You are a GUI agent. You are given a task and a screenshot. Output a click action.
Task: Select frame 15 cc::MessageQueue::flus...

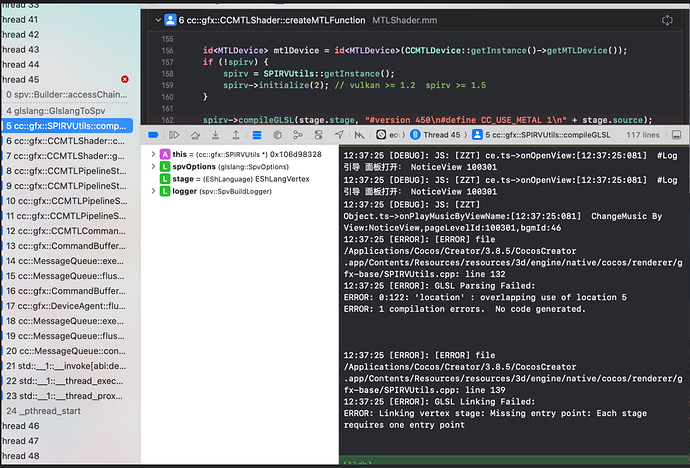coord(67,276)
